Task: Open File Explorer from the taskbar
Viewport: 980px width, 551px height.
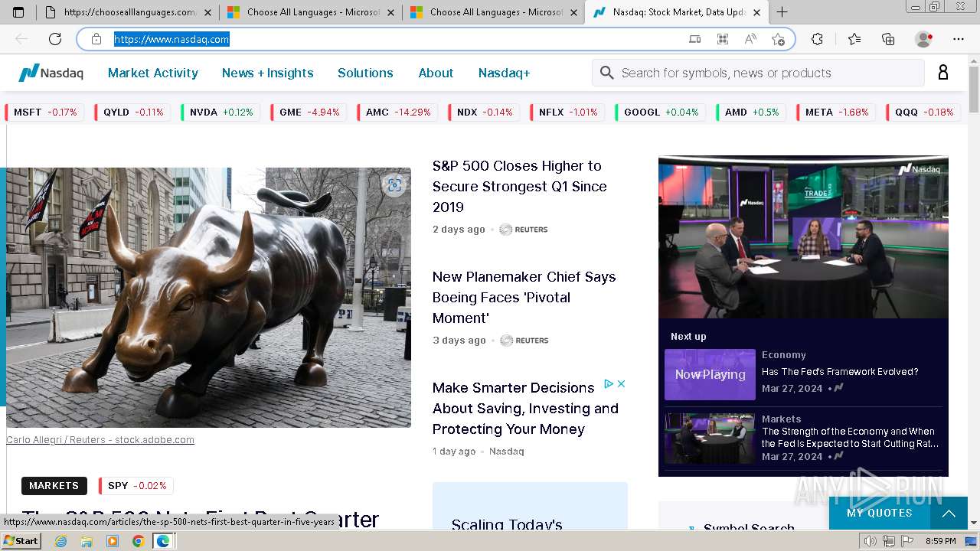Action: 87,541
